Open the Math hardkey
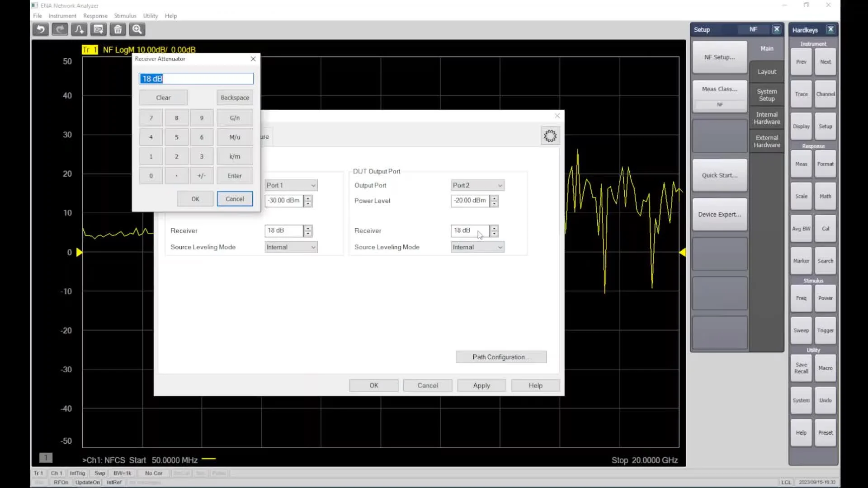This screenshot has height=488, width=868. pyautogui.click(x=826, y=196)
